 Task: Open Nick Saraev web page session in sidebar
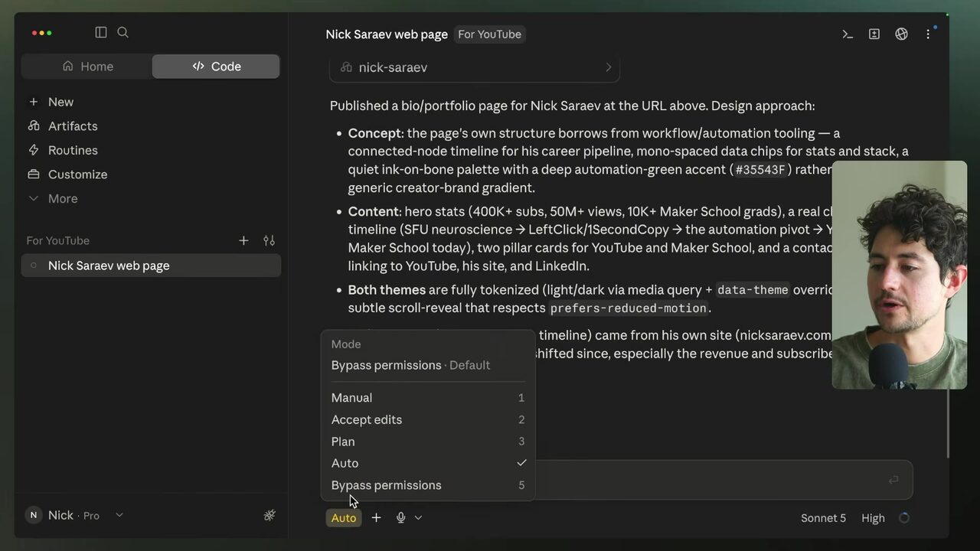(151, 266)
